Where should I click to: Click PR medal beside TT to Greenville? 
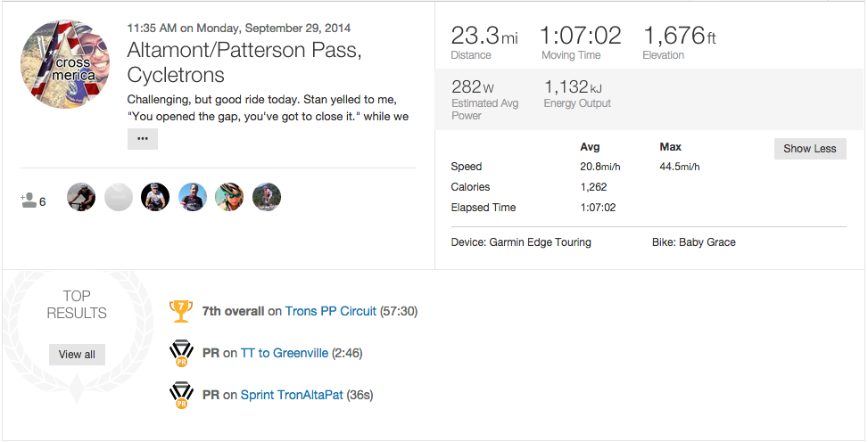tap(180, 354)
